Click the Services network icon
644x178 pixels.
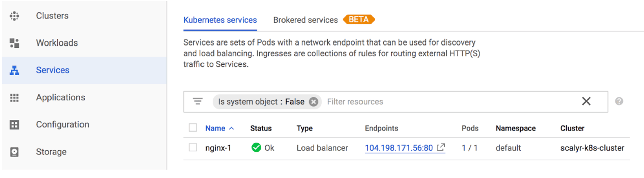[x=14, y=70]
